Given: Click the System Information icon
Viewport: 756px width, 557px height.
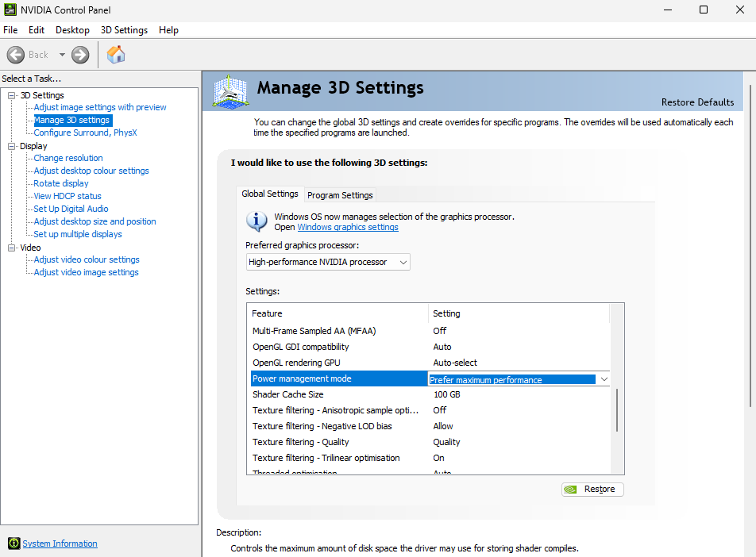Looking at the screenshot, I should [13, 544].
